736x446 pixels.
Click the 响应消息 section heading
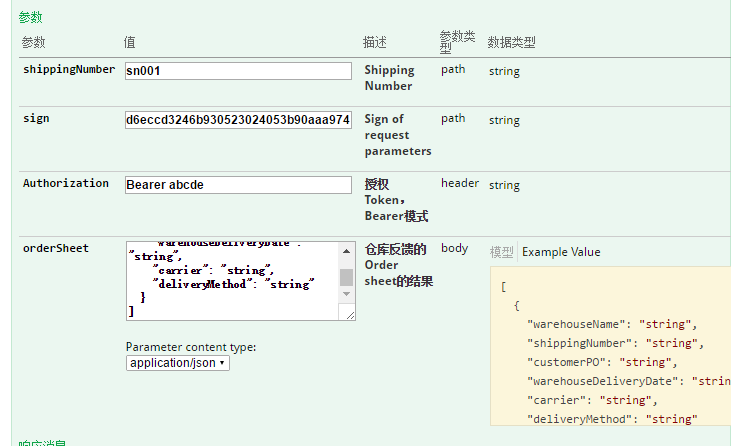[x=42, y=442]
